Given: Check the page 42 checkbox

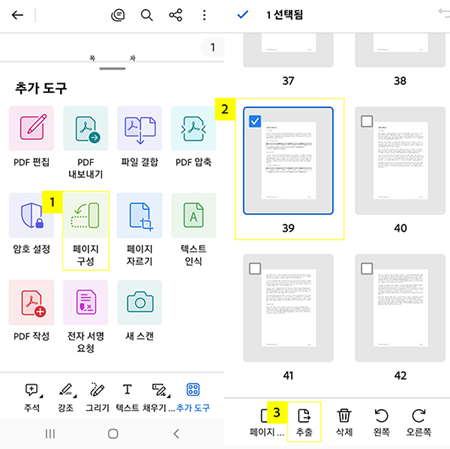Looking at the screenshot, I should [x=367, y=269].
